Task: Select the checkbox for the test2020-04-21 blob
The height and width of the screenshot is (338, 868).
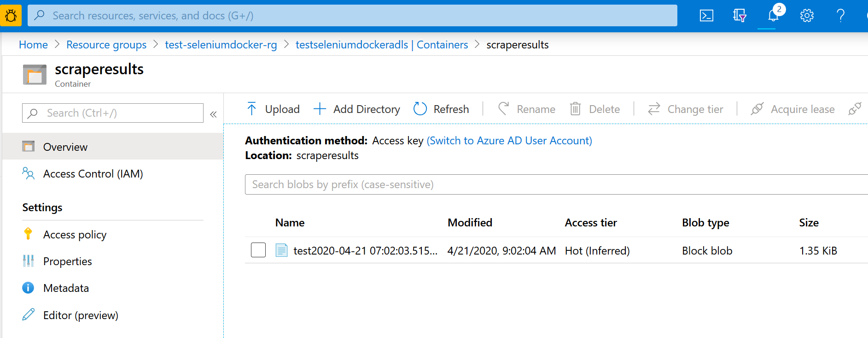Action: click(258, 250)
